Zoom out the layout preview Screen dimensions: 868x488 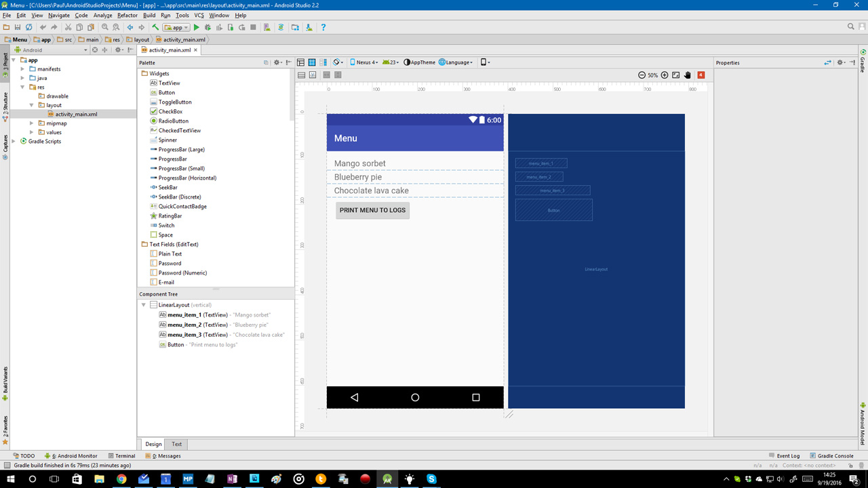[x=641, y=75]
